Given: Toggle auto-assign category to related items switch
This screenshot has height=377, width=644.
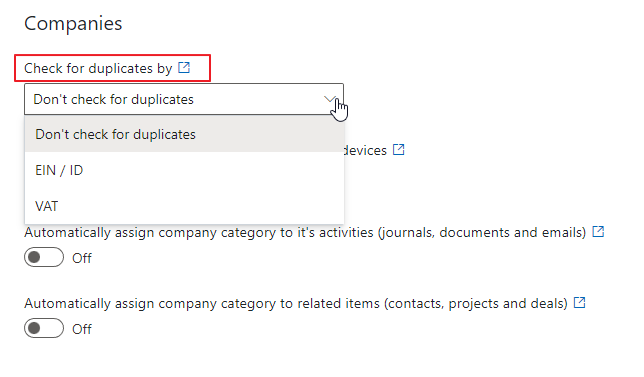Looking at the screenshot, I should point(44,329).
